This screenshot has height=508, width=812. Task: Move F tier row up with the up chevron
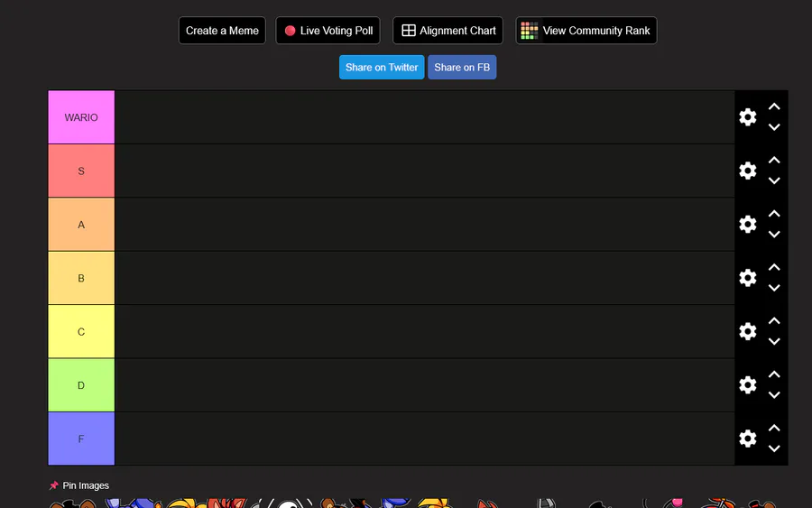[774, 429]
